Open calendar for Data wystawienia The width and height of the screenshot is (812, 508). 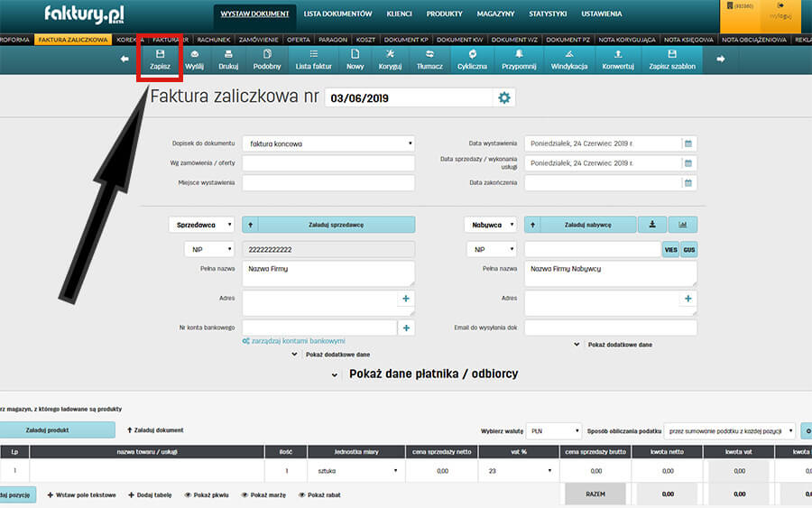click(x=687, y=143)
